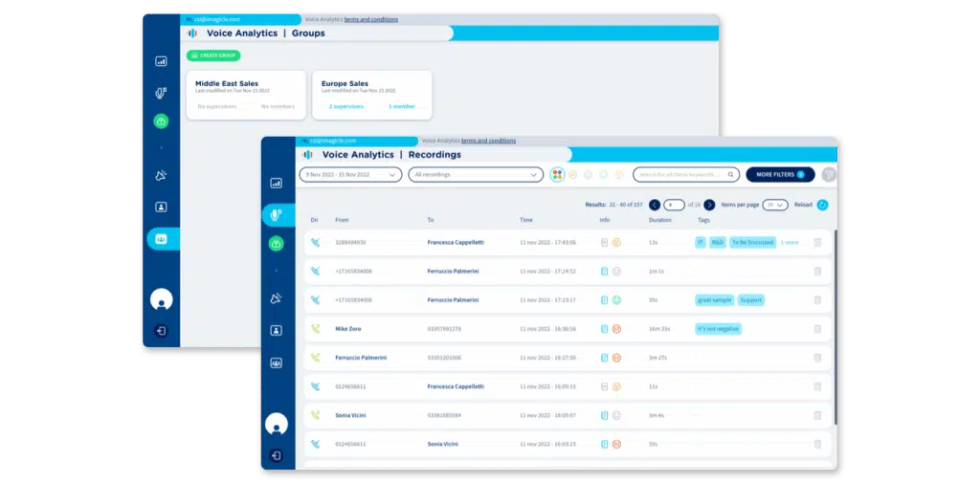The image size is (980, 483).
Task: Toggle the orange negative sentiment filter face
Action: tap(618, 175)
